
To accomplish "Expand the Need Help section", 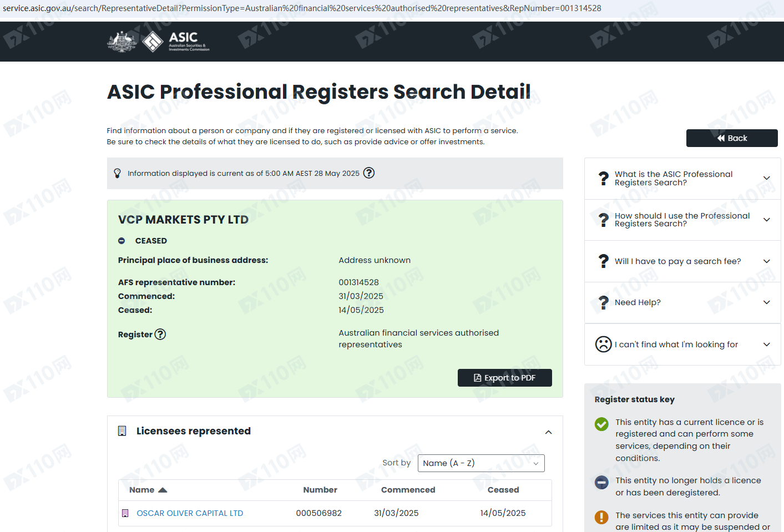I will tap(682, 302).
